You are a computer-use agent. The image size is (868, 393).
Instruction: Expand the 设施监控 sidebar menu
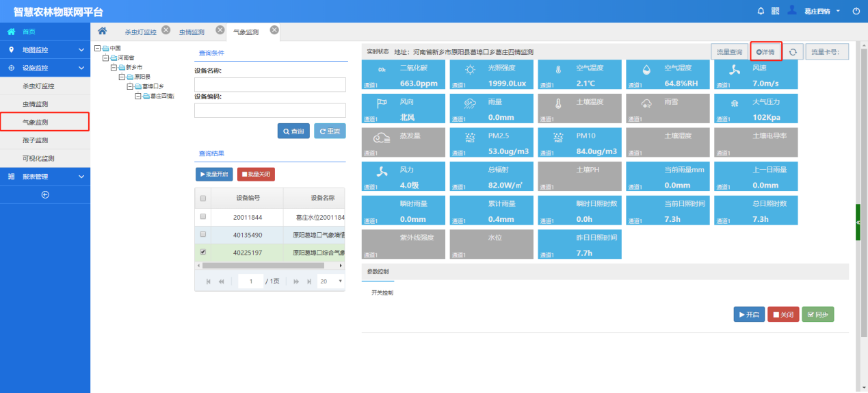point(45,68)
